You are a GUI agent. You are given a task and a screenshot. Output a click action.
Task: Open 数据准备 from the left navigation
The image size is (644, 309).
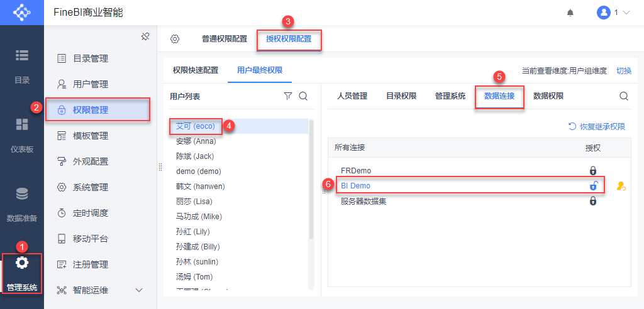(22, 203)
